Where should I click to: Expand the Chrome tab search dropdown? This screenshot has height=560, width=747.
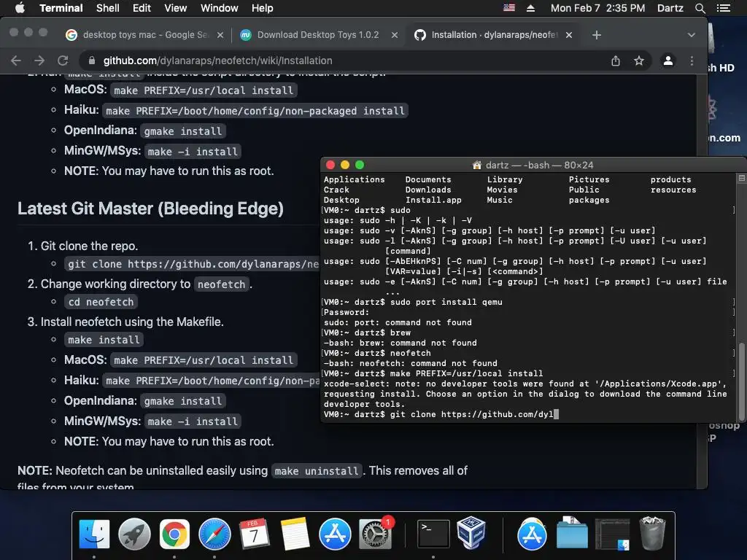(x=692, y=35)
